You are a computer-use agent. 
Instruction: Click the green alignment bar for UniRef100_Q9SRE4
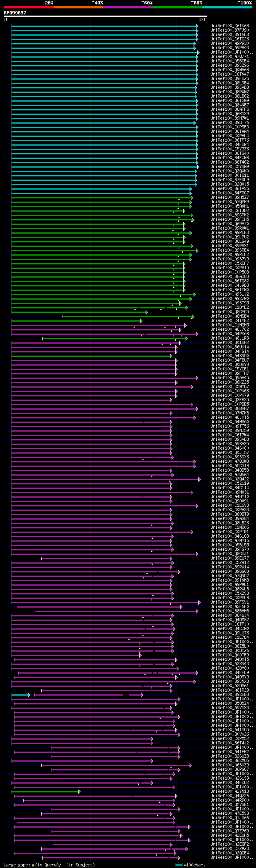pos(105,250)
